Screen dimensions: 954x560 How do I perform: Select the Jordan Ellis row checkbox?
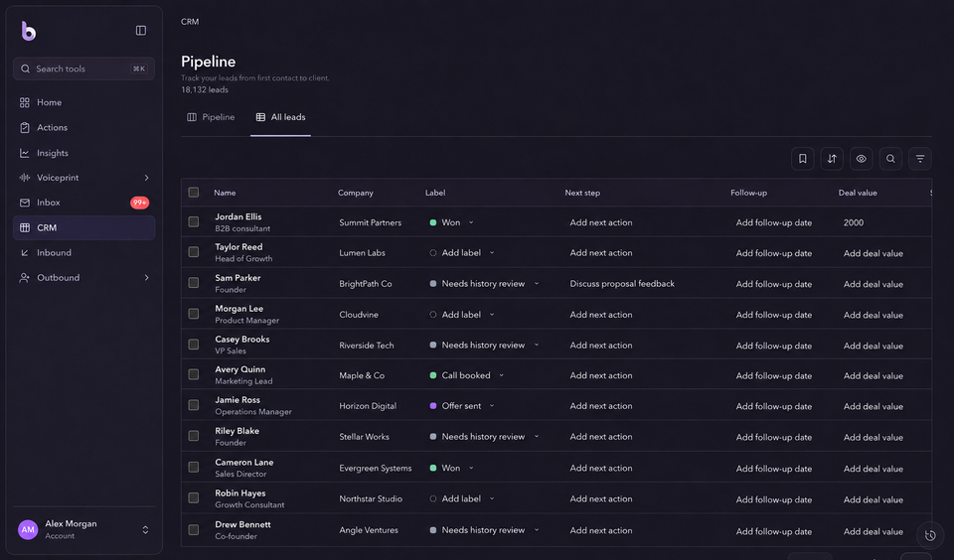coord(194,222)
